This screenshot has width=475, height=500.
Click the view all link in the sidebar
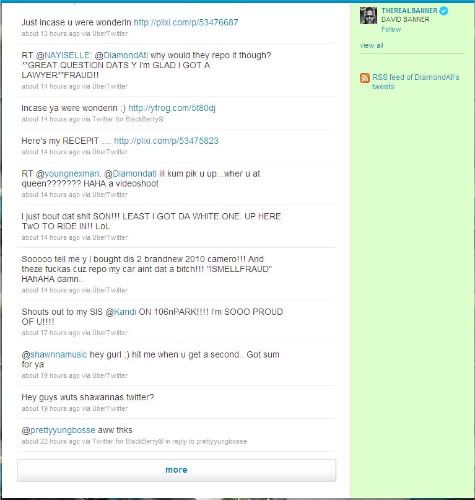click(371, 45)
